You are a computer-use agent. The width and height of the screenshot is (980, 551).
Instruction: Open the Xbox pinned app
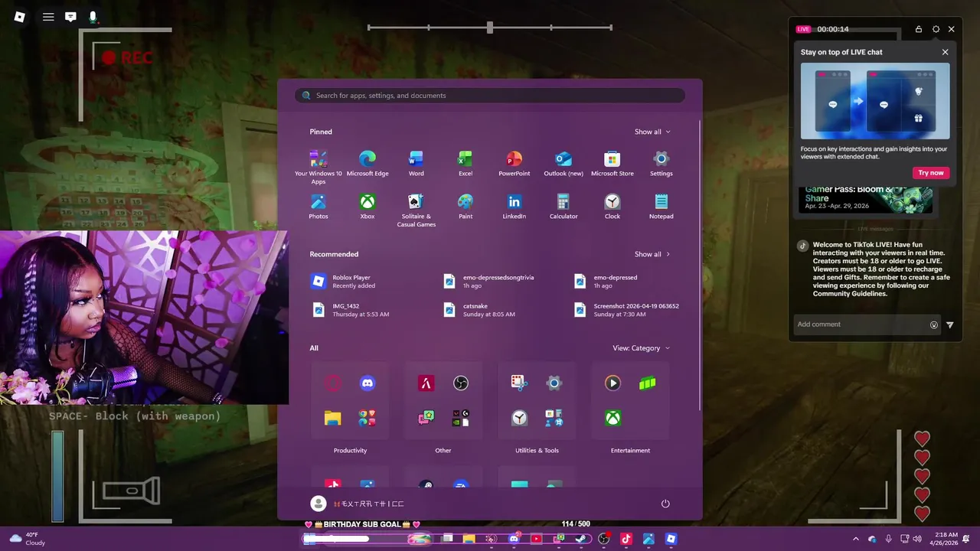(367, 207)
